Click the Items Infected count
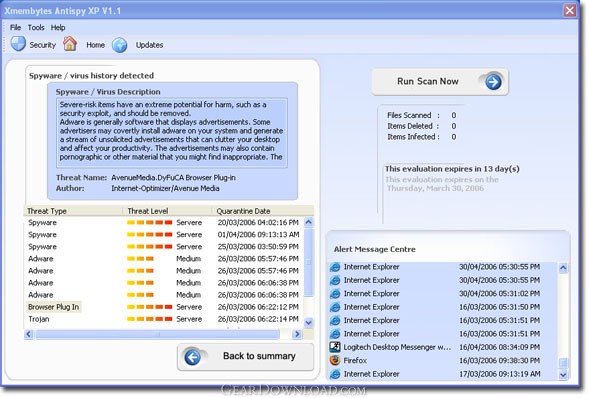589x398 pixels. coord(454,137)
